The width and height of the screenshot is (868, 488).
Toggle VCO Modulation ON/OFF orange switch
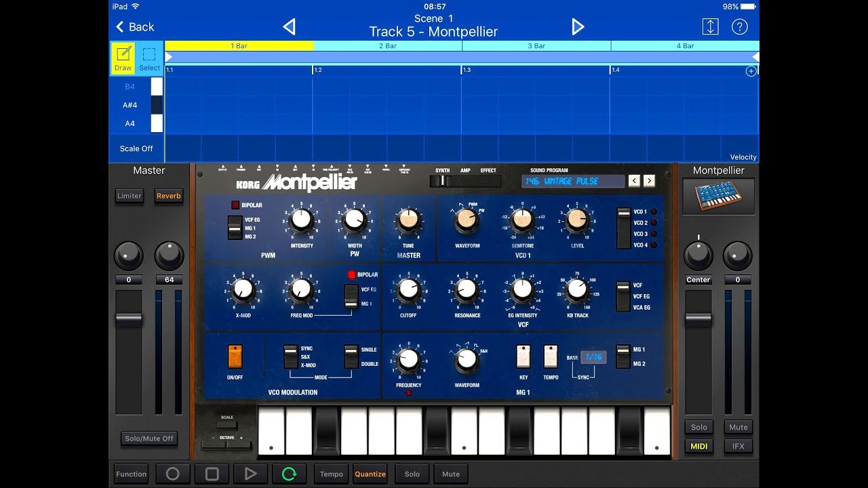[235, 357]
